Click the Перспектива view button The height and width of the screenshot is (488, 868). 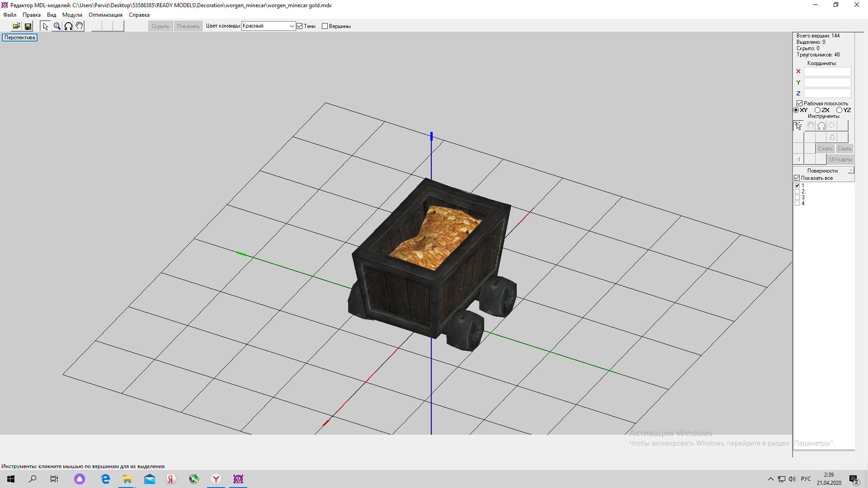click(19, 38)
